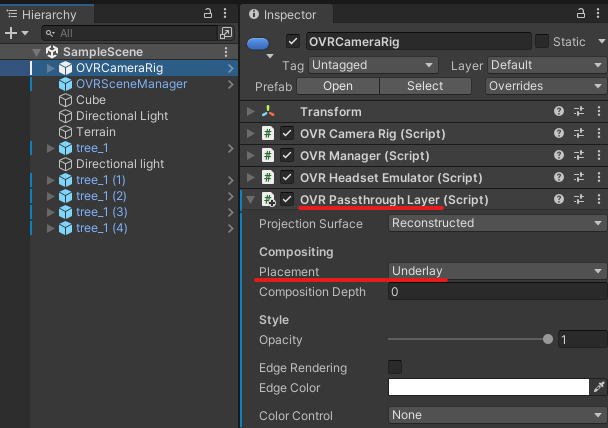
Task: Open tree_1 (4) prefab contents arrow
Action: (231, 228)
